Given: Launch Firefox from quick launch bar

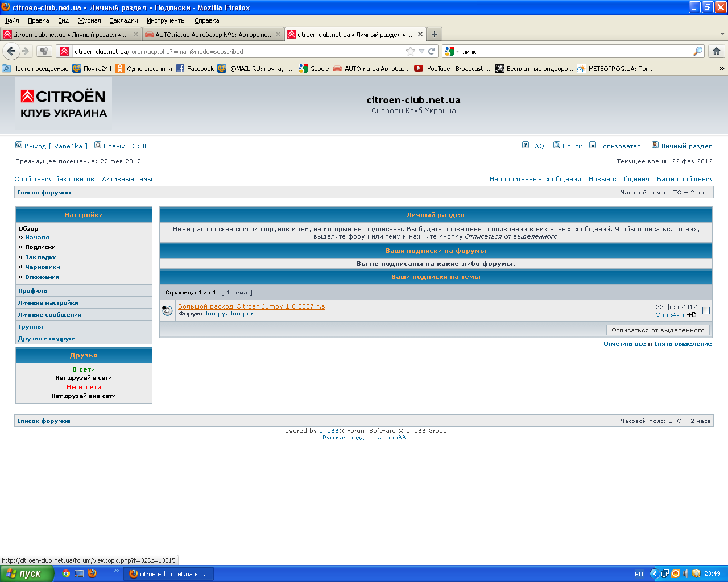Looking at the screenshot, I should 92,573.
